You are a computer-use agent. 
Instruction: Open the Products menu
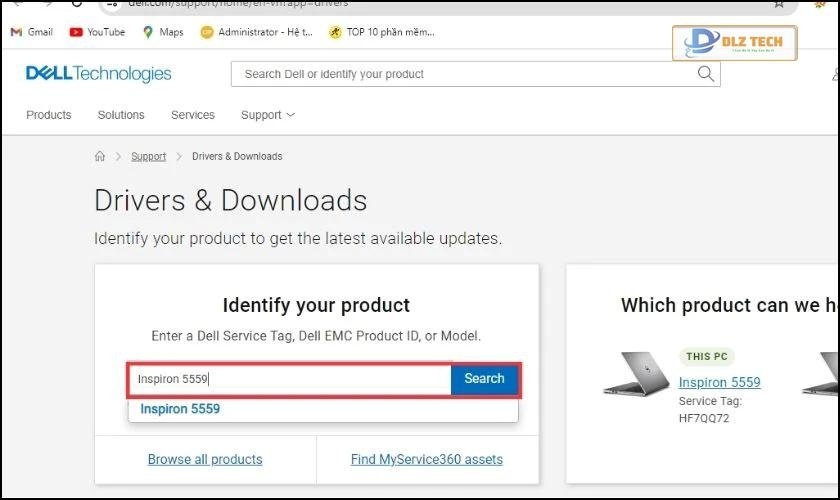point(49,115)
